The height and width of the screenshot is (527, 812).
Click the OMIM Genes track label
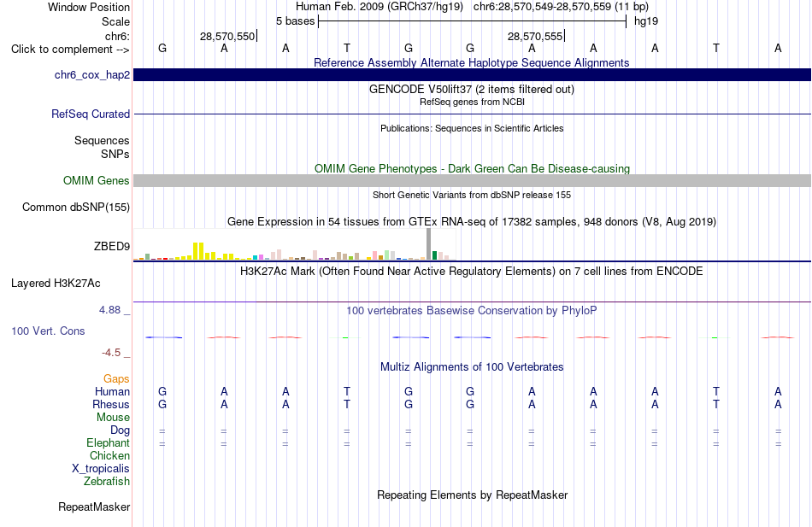[x=97, y=181]
